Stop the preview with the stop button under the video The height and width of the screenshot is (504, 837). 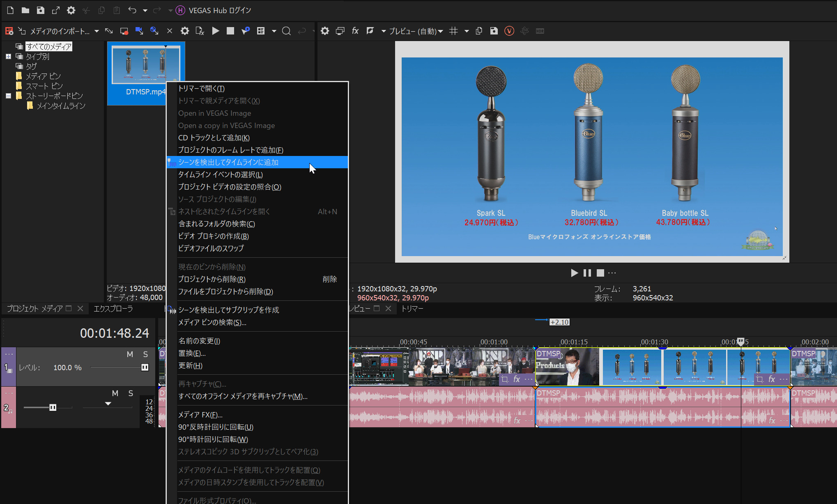click(x=600, y=273)
